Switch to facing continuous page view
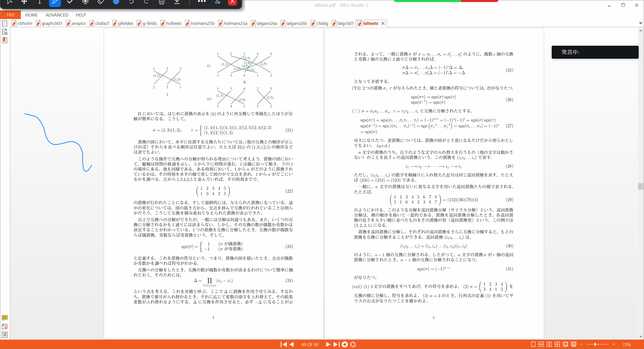Viewport: 644px width, 349px height. click(x=557, y=344)
